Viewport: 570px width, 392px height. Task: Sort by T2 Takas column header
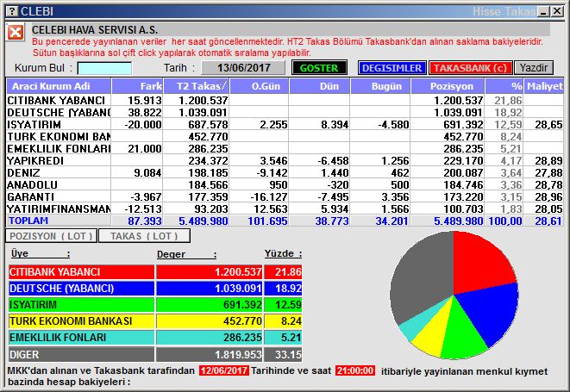point(197,86)
